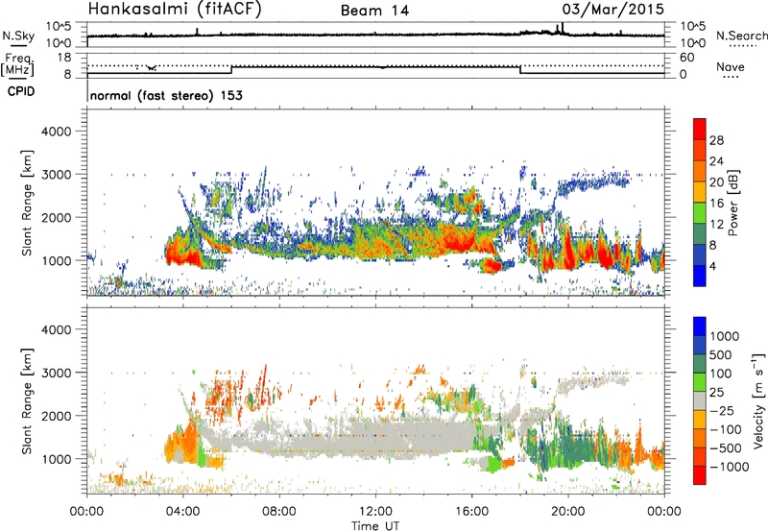Screen dimensions: 768x532
Task: Click the '16' power colorbar tick
Action: point(716,204)
